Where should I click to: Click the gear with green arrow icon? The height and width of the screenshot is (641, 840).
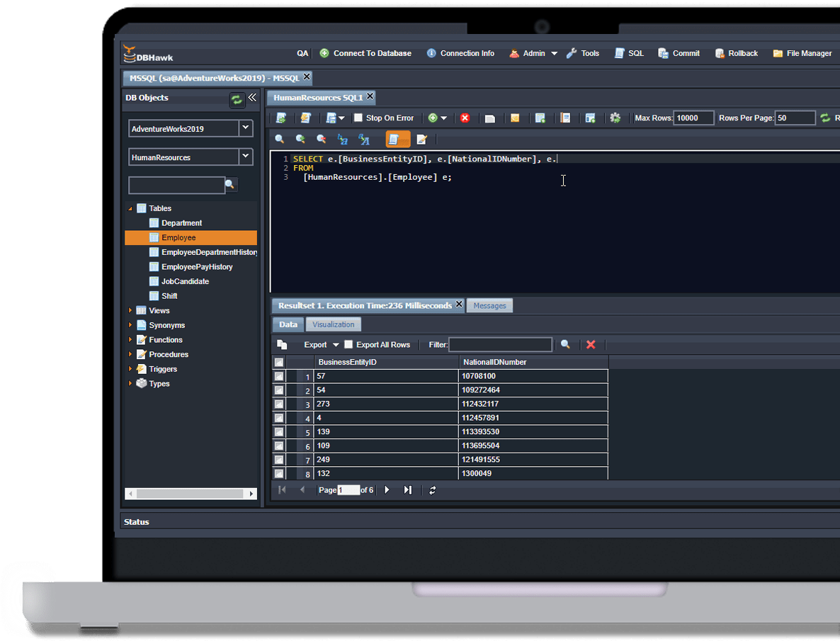click(x=615, y=118)
